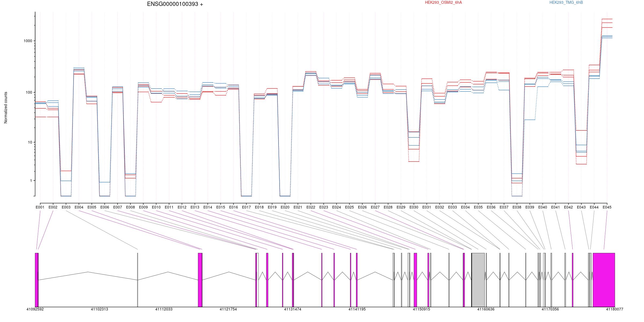Image resolution: width=644 pixels, height=322 pixels.
Task: Click genomic coordinate 41160636
Action: pos(486,309)
